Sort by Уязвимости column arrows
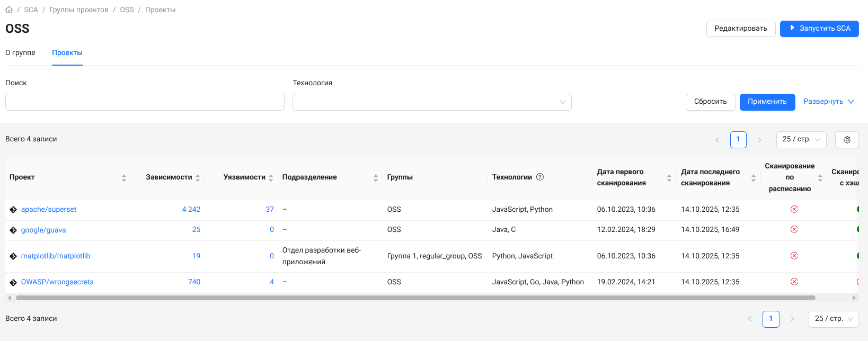The height and width of the screenshot is (341, 868). [271, 178]
